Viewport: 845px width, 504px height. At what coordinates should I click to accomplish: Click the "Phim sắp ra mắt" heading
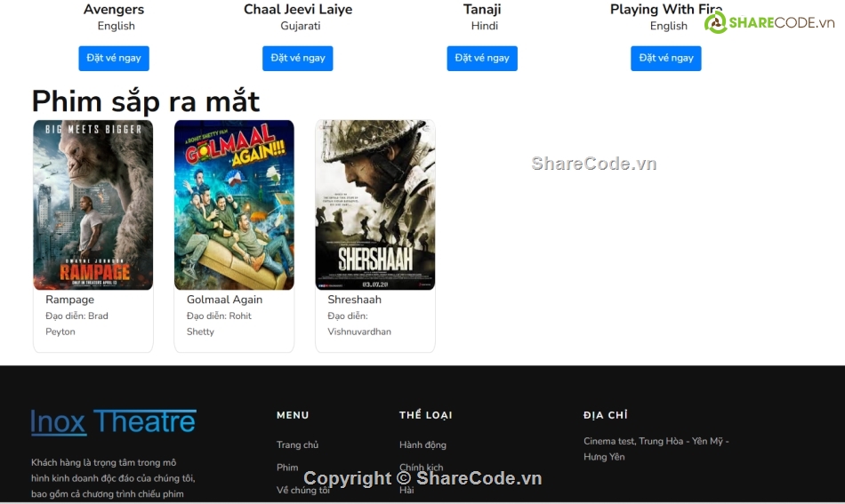(146, 101)
